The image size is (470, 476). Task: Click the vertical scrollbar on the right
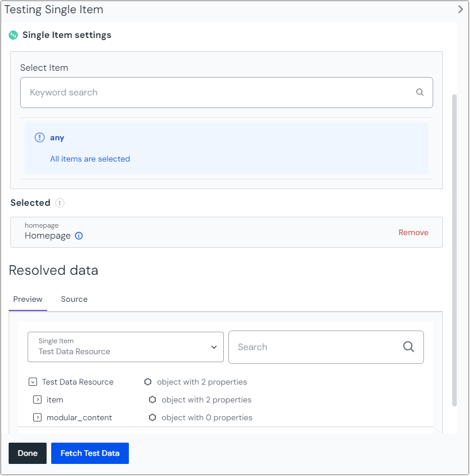454,247
